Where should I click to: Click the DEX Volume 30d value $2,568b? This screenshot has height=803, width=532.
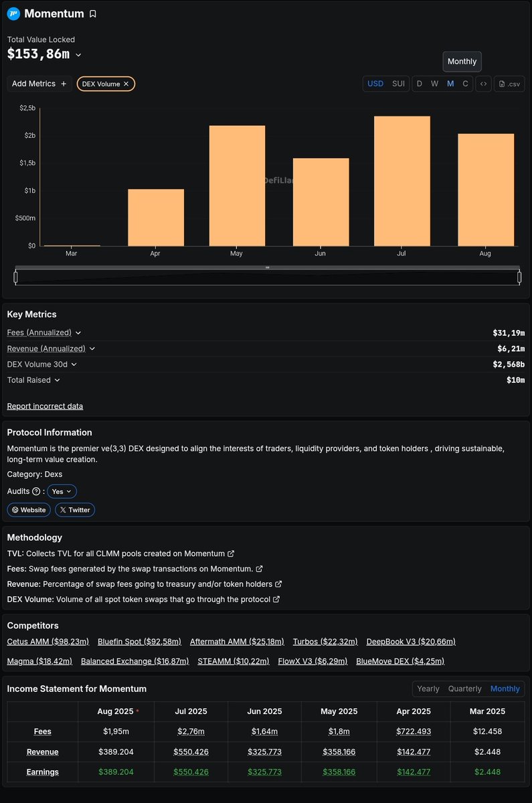tap(509, 364)
